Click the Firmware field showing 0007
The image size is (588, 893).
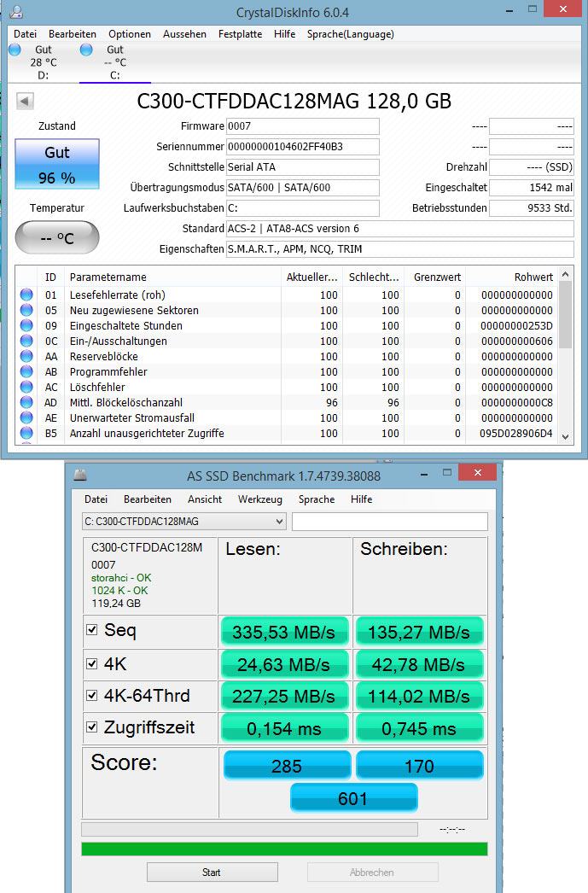(303, 125)
